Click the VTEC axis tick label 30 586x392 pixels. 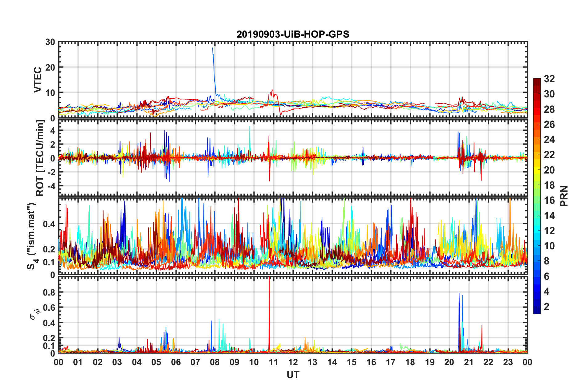[50, 42]
